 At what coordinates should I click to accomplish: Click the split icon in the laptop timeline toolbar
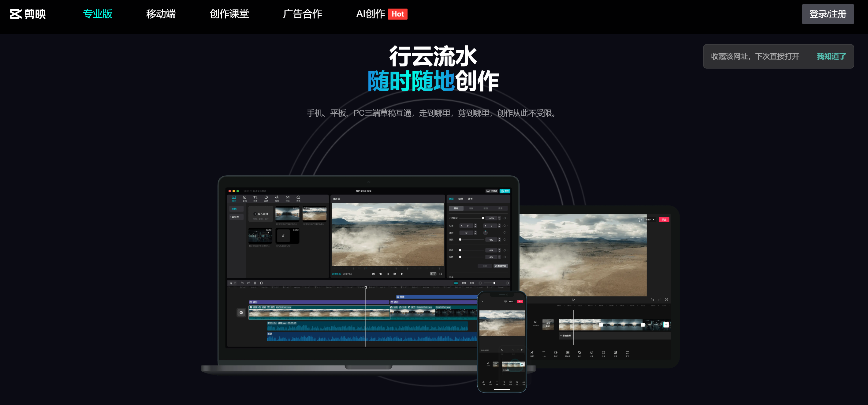pyautogui.click(x=255, y=283)
